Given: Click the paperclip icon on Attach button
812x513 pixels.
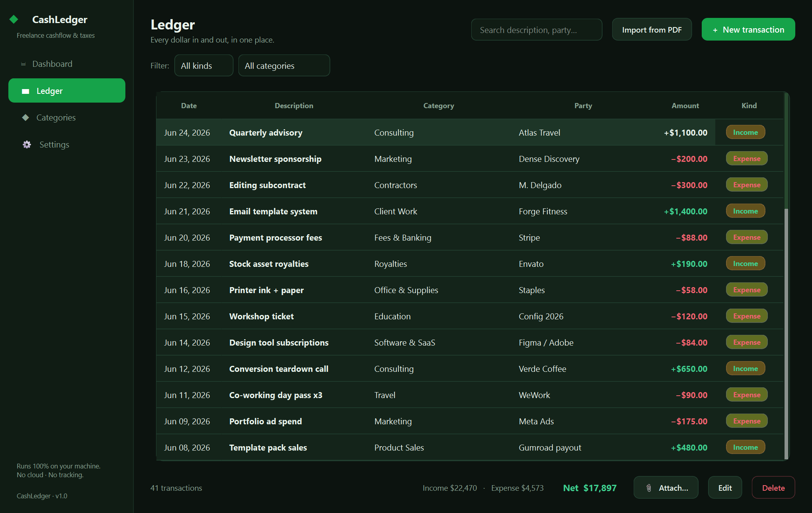Looking at the screenshot, I should click(x=649, y=488).
